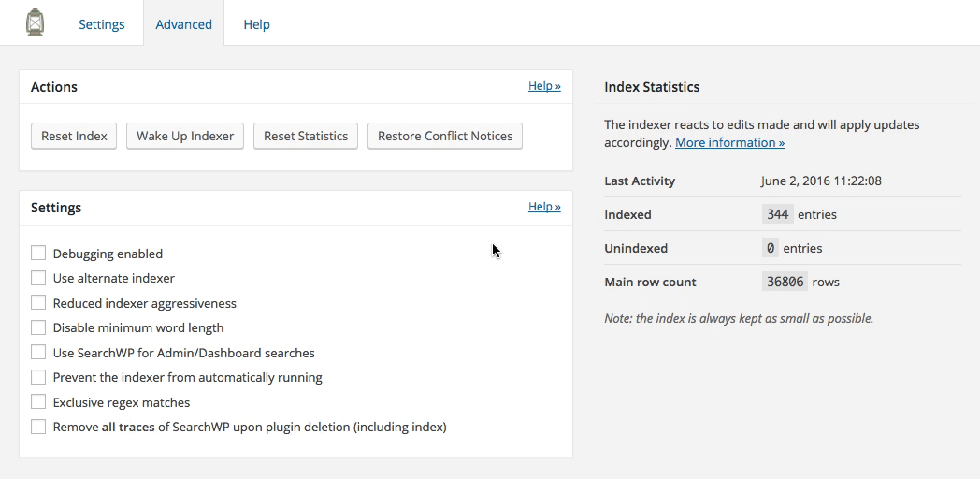The height and width of the screenshot is (479, 980).
Task: Check Use alternate indexer option
Action: click(x=38, y=278)
